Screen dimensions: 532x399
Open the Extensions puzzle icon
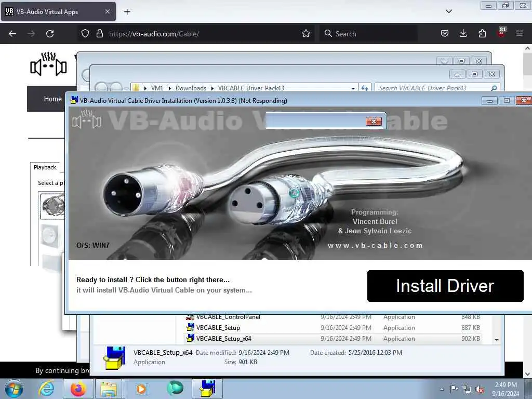pos(482,33)
